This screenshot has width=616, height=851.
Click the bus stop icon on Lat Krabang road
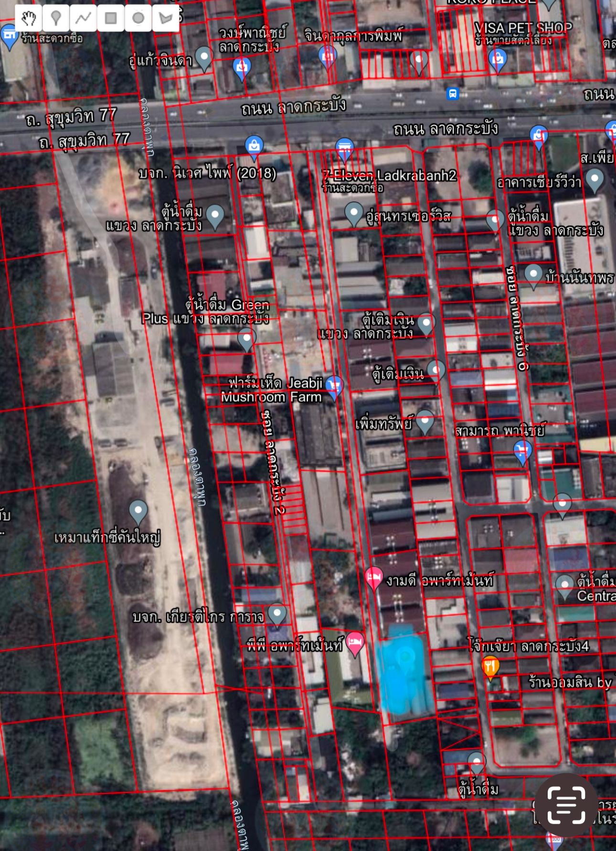pos(453,93)
